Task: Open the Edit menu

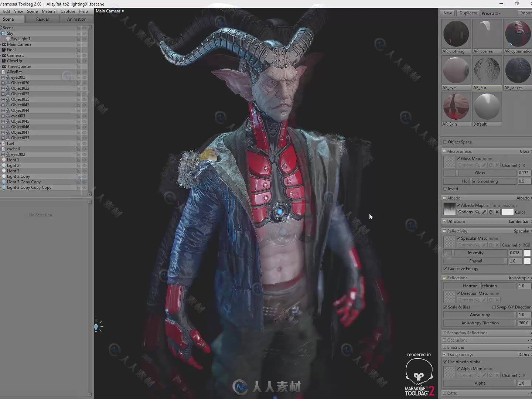Action: [7, 11]
